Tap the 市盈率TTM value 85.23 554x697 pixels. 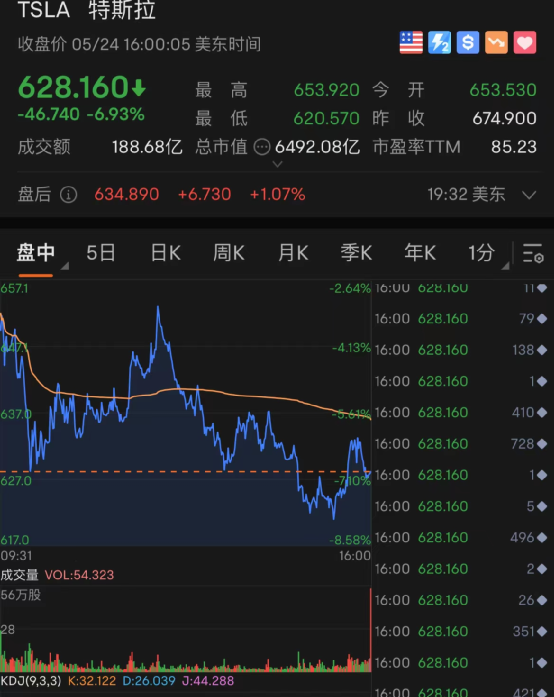[514, 147]
